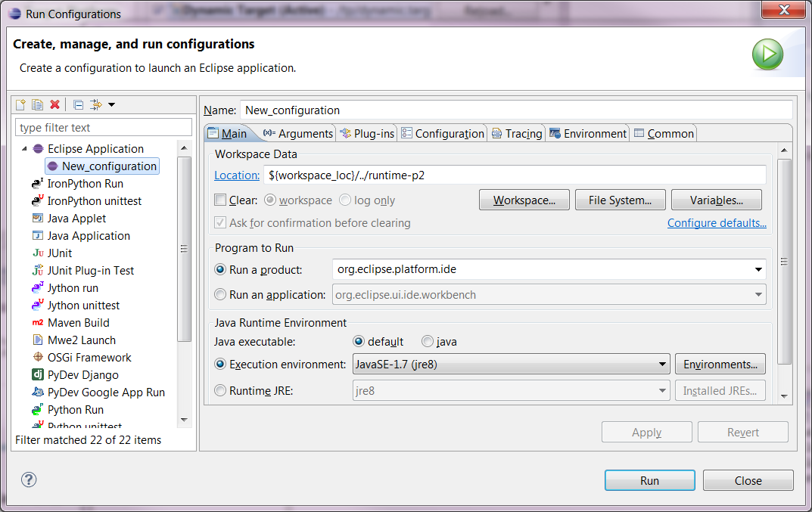Click the Location link
Viewport: 812px width, 512px height.
point(237,175)
